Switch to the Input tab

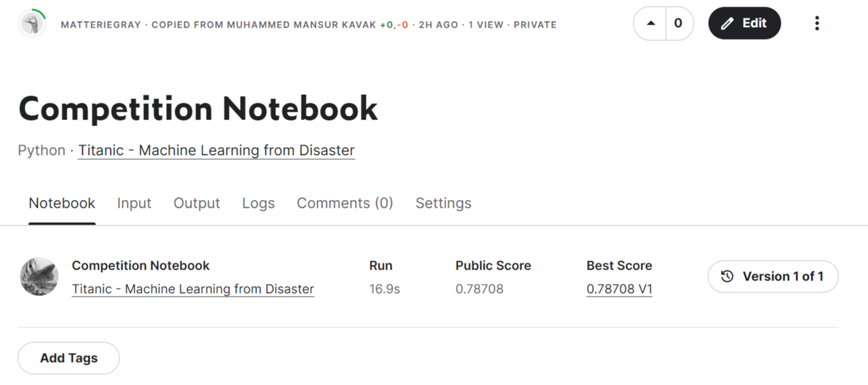[x=134, y=203]
